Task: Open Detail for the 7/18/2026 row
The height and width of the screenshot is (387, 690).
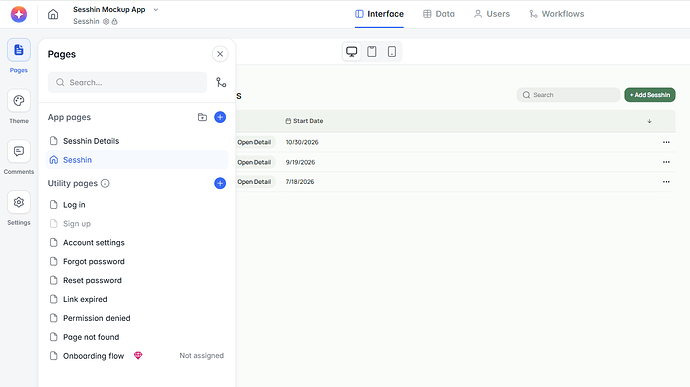Action: tap(254, 181)
